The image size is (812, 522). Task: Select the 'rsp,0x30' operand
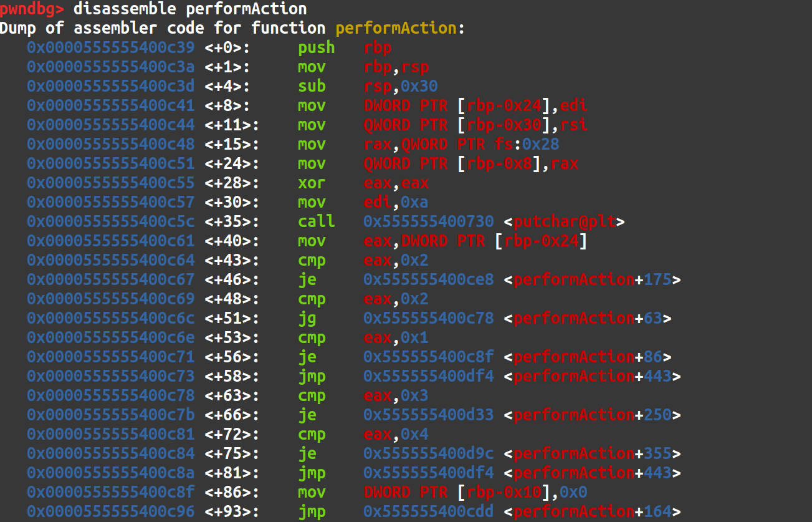[x=401, y=86]
